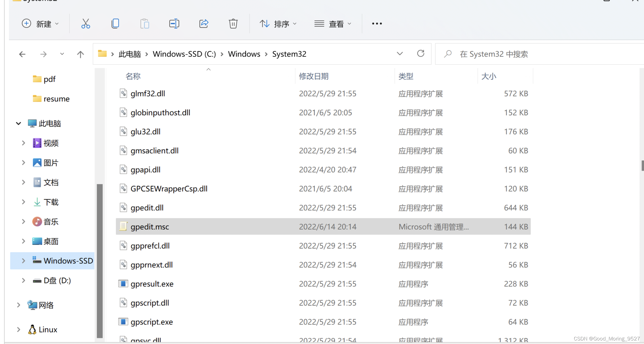Image resolution: width=644 pixels, height=344 pixels.
Task: Click the Delete trash can icon
Action: tap(233, 24)
